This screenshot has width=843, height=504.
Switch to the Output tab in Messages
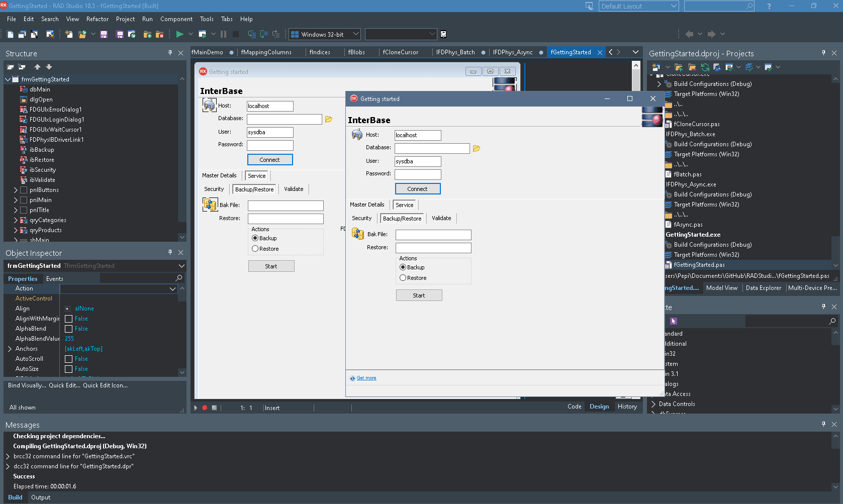click(x=41, y=497)
